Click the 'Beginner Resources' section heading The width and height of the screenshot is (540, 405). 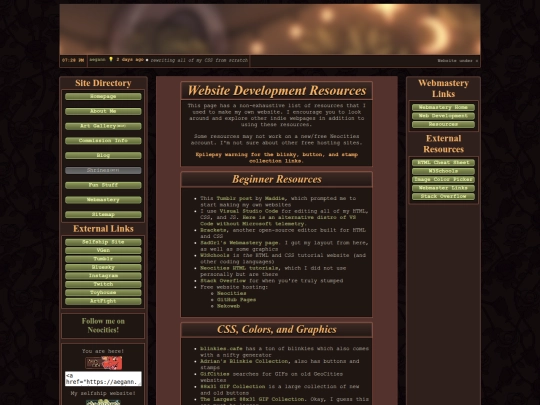[277, 179]
